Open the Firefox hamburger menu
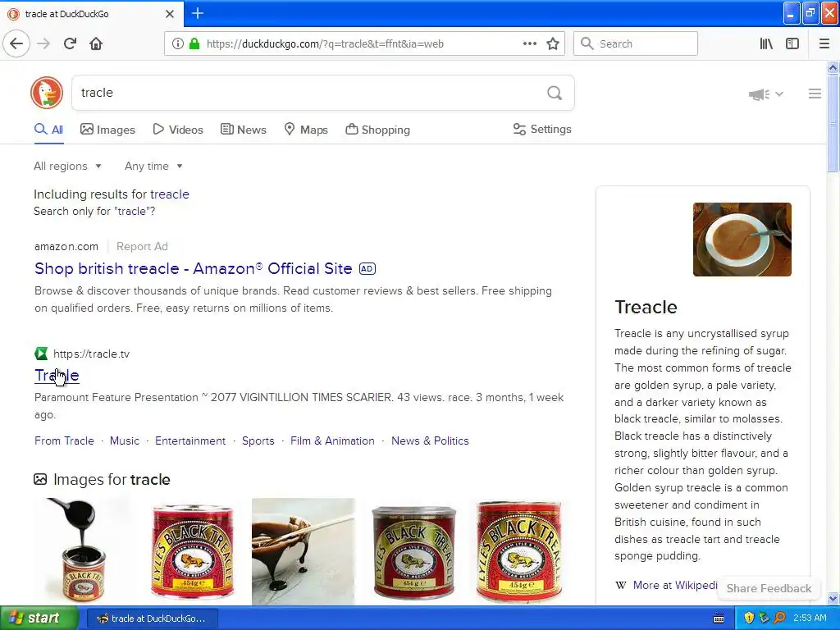Viewport: 840px width, 630px height. [x=824, y=43]
